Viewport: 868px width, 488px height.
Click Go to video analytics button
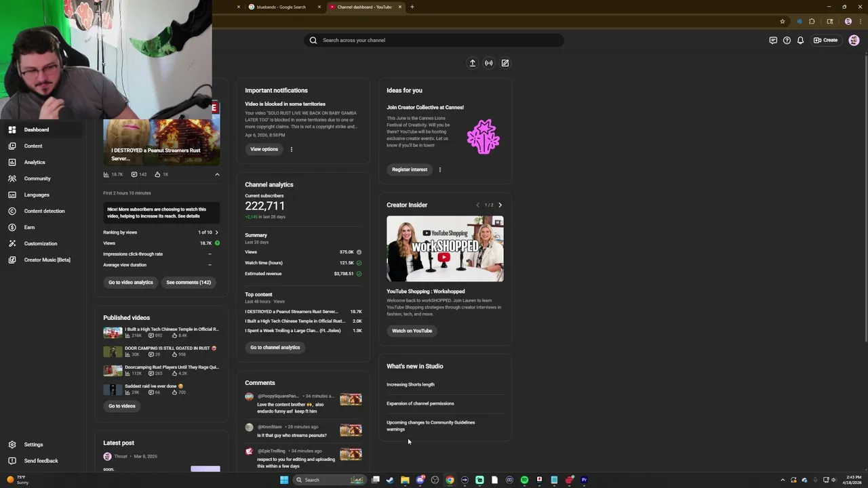[x=131, y=282]
